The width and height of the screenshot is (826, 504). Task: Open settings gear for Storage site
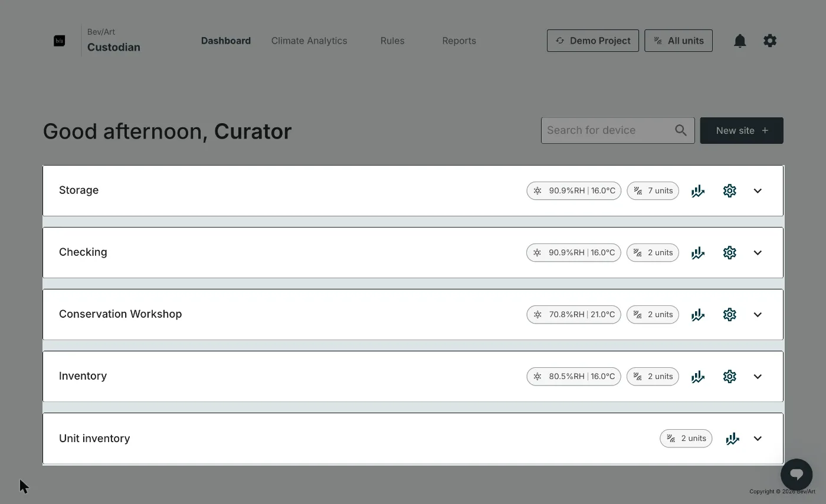(x=730, y=191)
